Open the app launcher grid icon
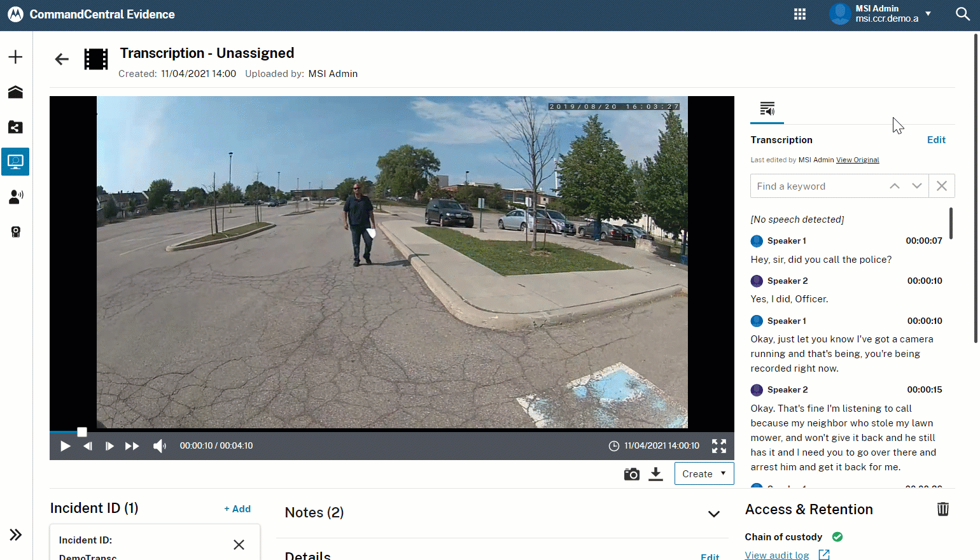 [800, 14]
